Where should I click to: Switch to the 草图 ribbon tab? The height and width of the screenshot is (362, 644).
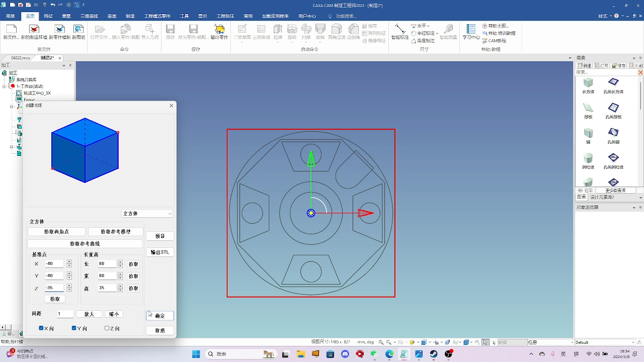point(66,16)
